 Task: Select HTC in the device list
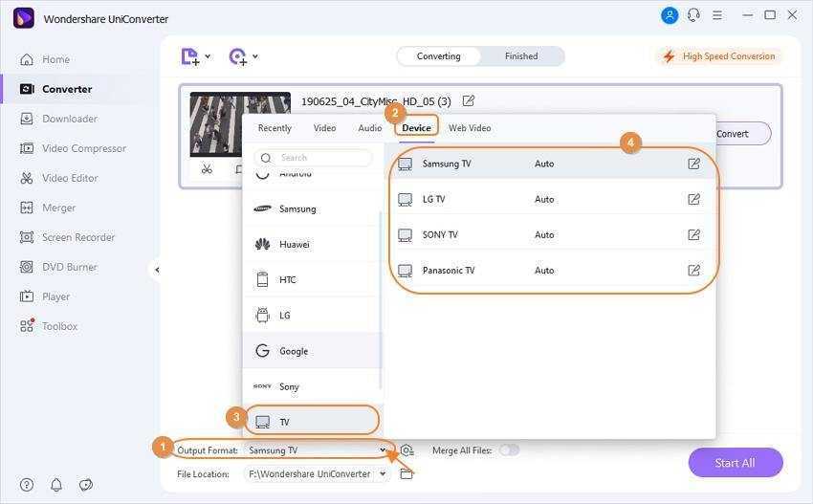coord(312,279)
